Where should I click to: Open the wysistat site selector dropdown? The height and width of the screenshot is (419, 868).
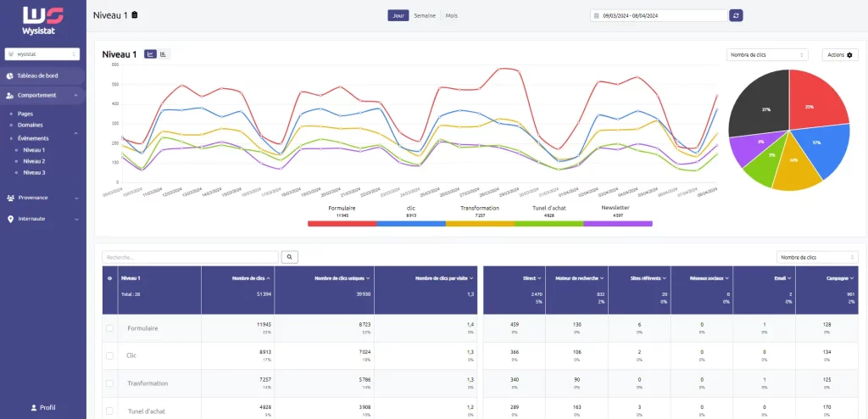click(x=42, y=54)
